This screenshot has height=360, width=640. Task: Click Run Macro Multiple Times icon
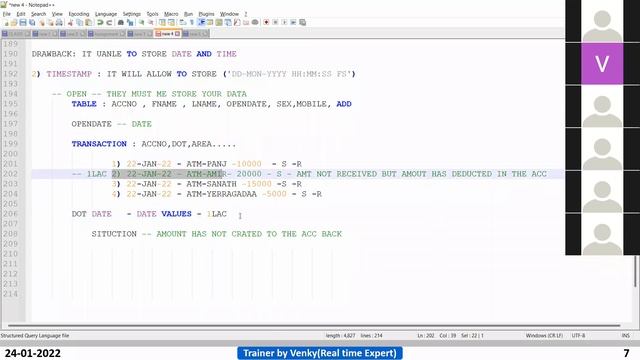(293, 22)
